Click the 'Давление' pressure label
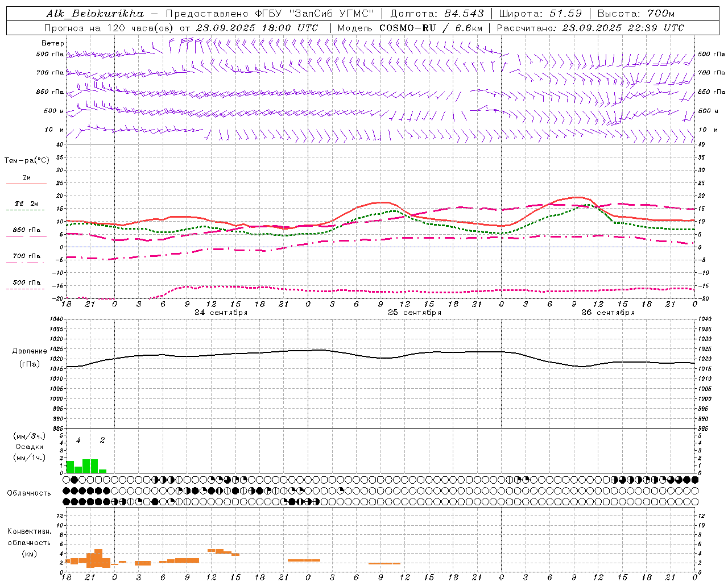This screenshot has width=728, height=582. [30, 351]
